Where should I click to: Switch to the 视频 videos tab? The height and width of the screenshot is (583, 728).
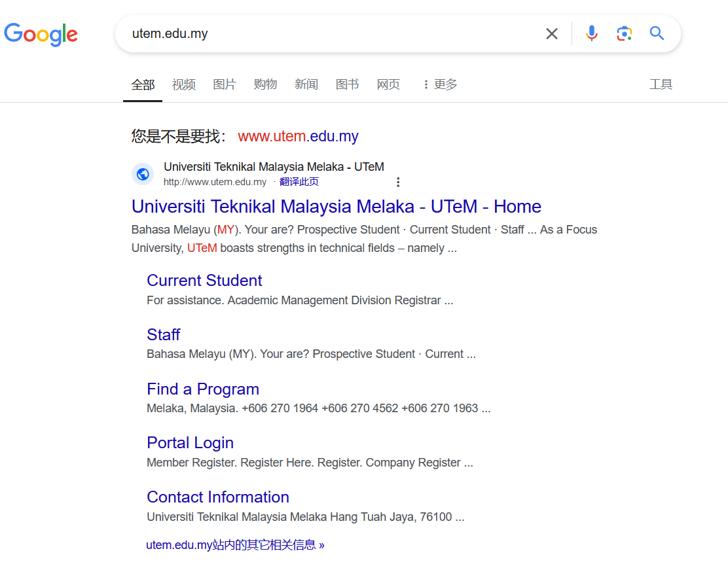pos(184,84)
